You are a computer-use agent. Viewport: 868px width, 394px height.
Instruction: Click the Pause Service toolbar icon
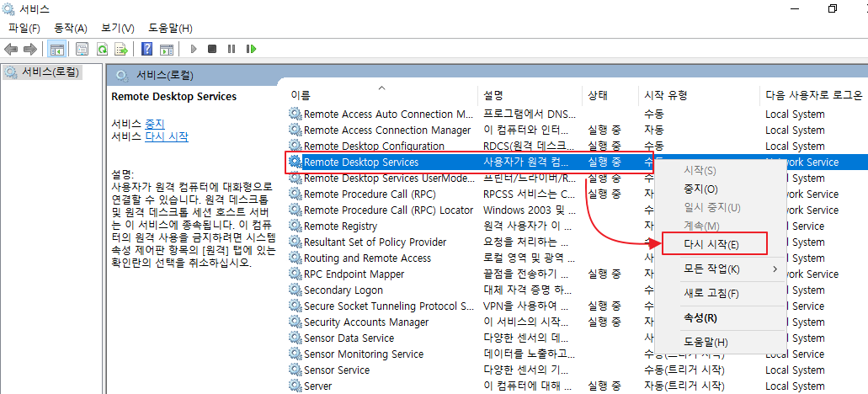[x=232, y=49]
